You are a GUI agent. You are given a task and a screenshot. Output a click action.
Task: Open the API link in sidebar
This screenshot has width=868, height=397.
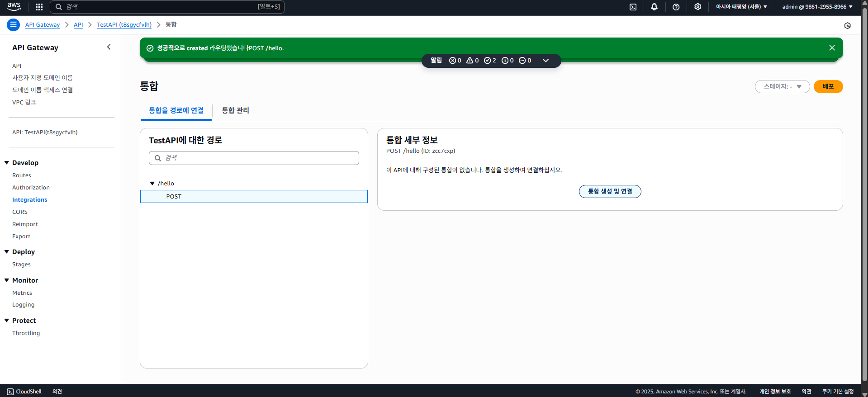tap(17, 66)
